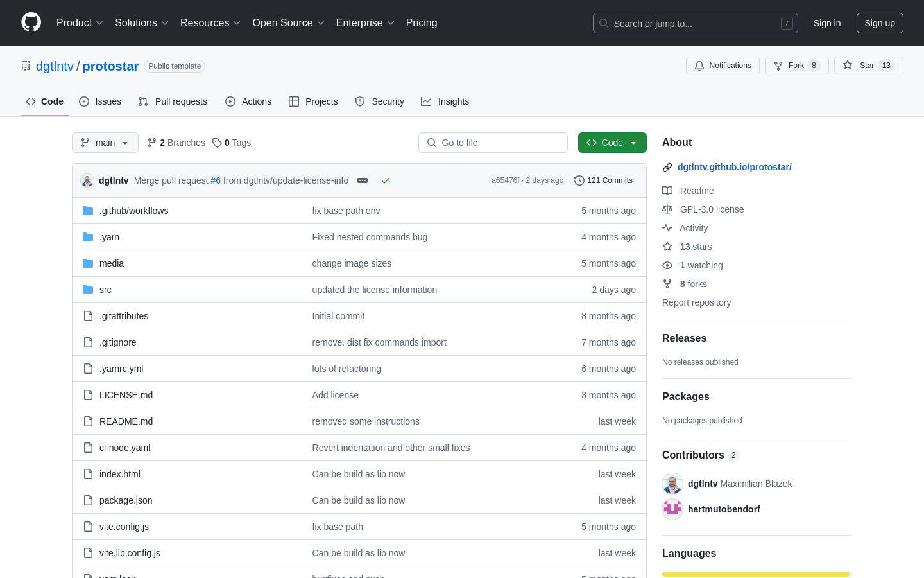Click file icon for README.md

pos(88,421)
